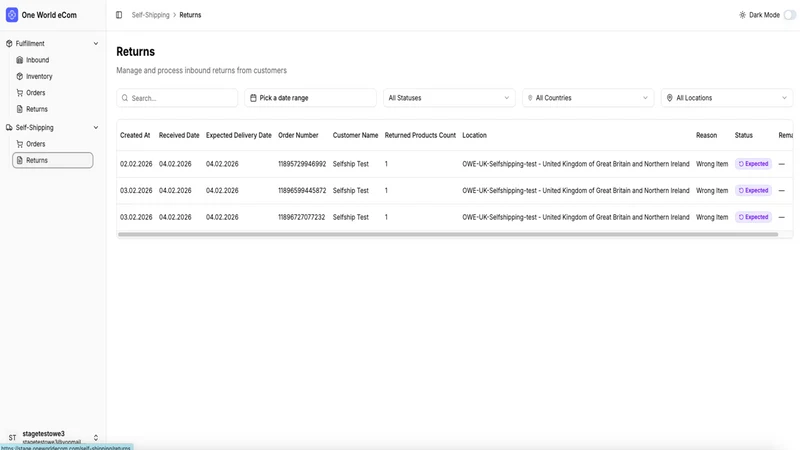Screen dimensions: 800x450
Task: Click the calendar icon in date picker
Action: (253, 98)
